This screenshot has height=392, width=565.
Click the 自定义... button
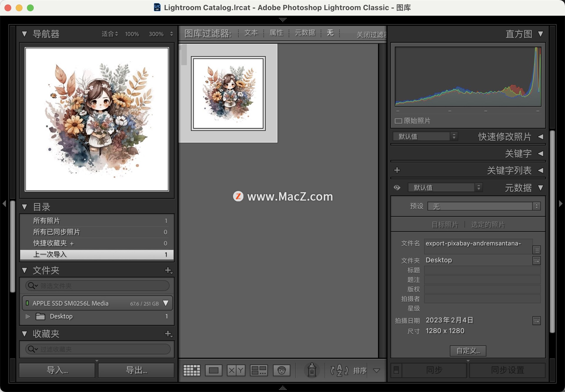(x=468, y=351)
